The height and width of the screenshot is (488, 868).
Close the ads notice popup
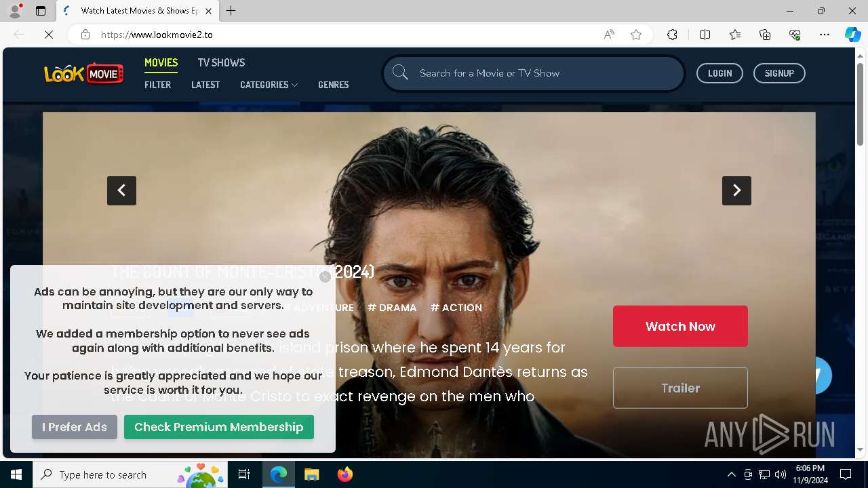pyautogui.click(x=325, y=277)
